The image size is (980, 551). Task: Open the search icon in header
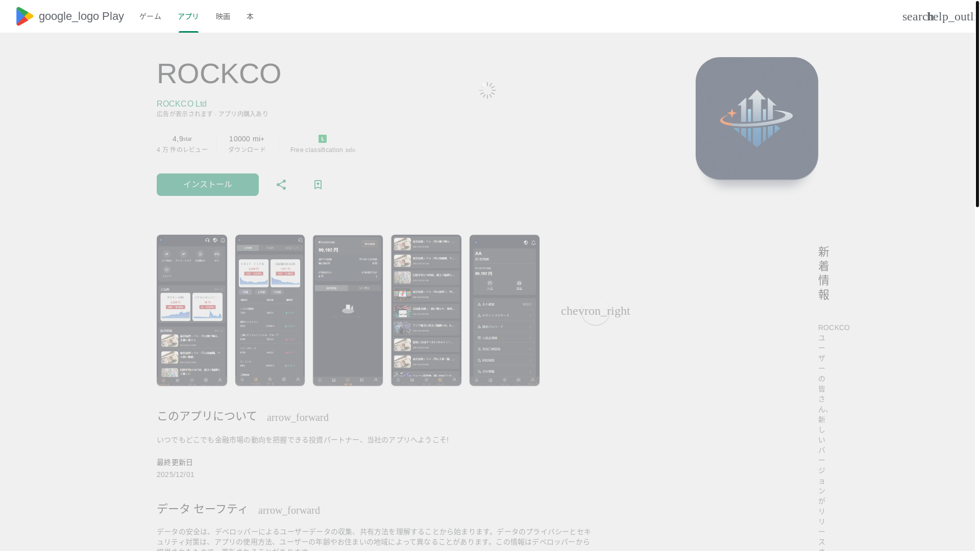click(917, 16)
